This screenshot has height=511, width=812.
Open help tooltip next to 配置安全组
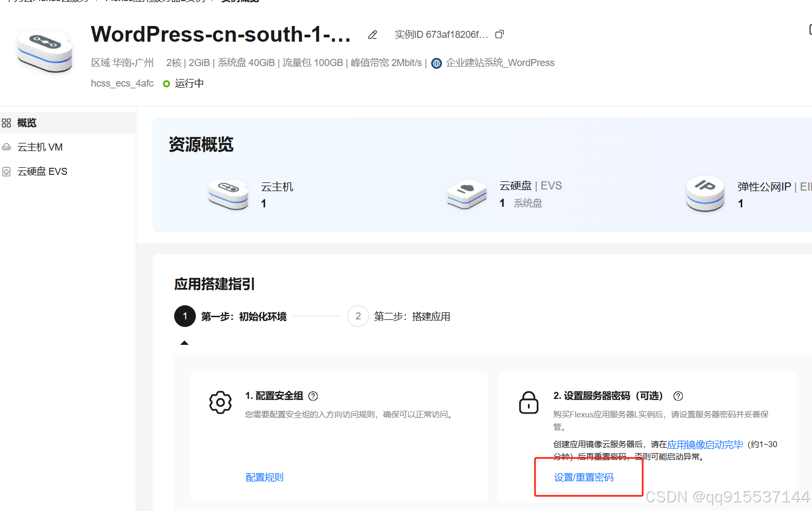[313, 396]
